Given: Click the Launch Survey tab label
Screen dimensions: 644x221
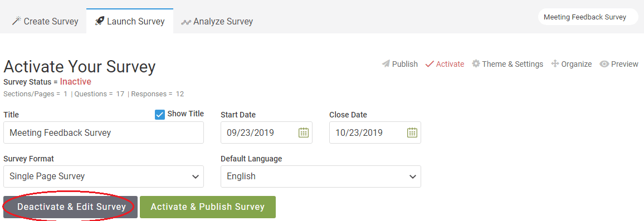Looking at the screenshot, I should pyautogui.click(x=136, y=21).
